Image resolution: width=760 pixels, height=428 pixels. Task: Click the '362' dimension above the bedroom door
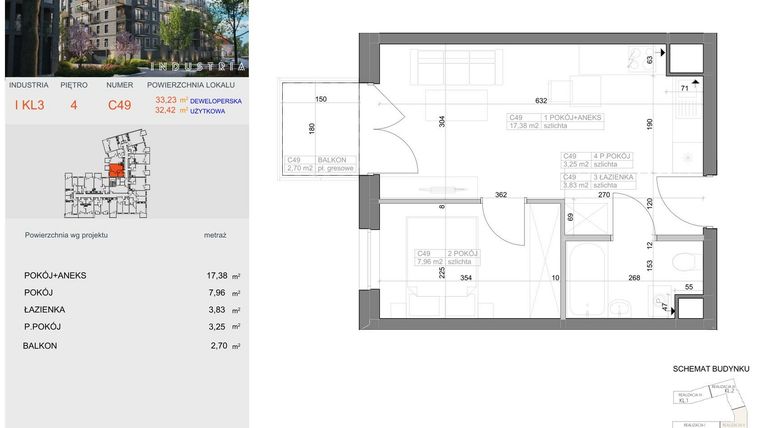coord(501,195)
